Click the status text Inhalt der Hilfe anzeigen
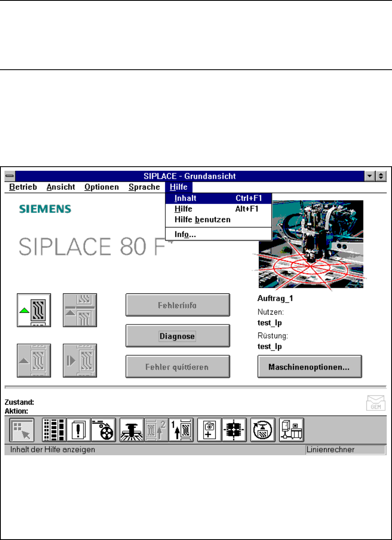Viewport: 392px width, 540px height. 53,450
